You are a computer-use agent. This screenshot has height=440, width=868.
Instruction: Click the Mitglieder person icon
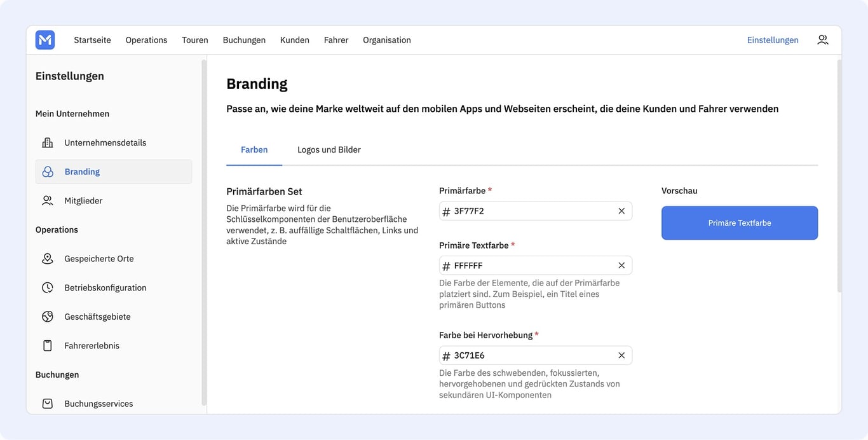pos(48,200)
